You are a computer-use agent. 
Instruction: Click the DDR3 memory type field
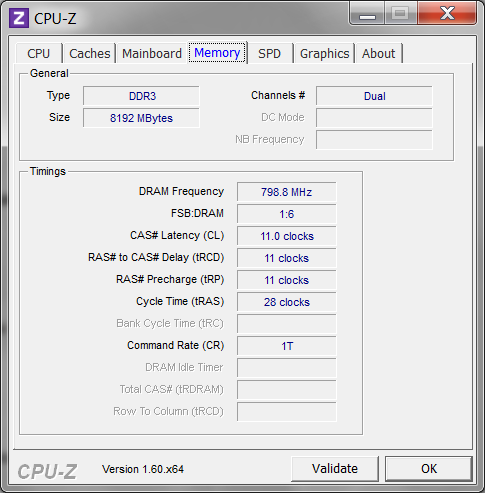[141, 96]
